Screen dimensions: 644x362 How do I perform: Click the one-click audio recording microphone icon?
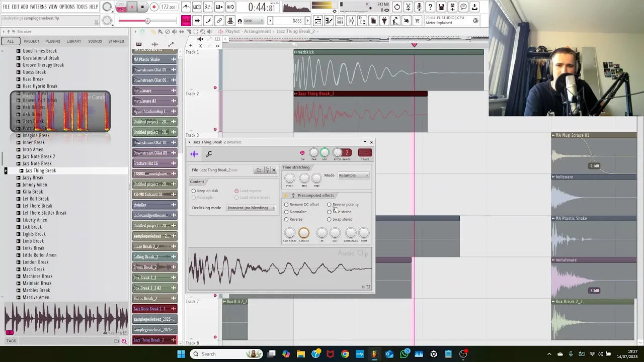pos(419,7)
